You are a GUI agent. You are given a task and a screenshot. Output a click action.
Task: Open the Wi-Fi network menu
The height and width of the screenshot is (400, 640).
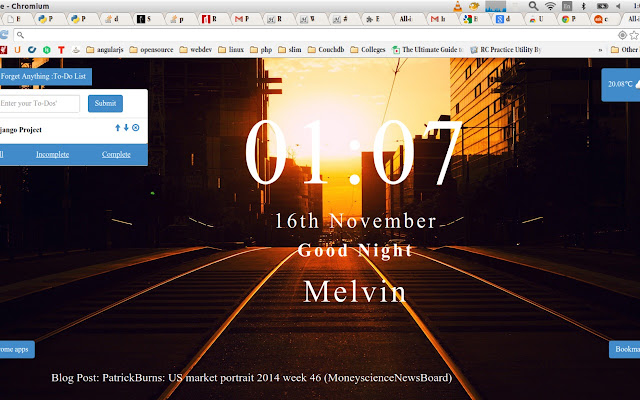point(550,6)
